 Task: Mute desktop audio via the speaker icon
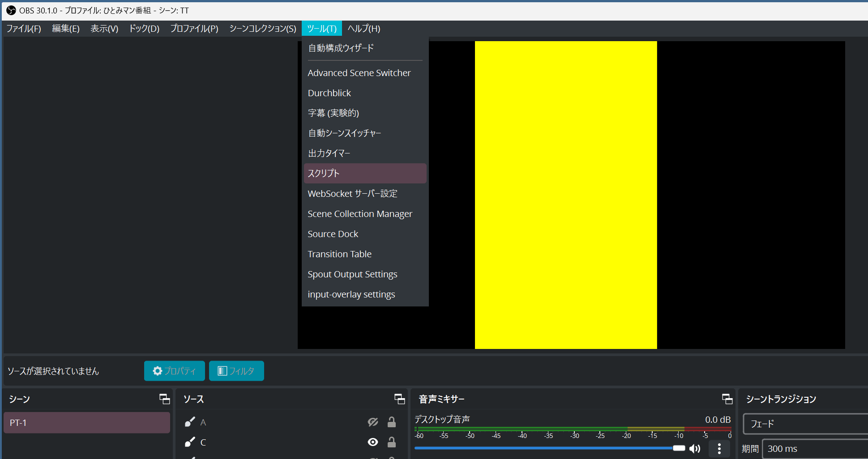pos(695,449)
